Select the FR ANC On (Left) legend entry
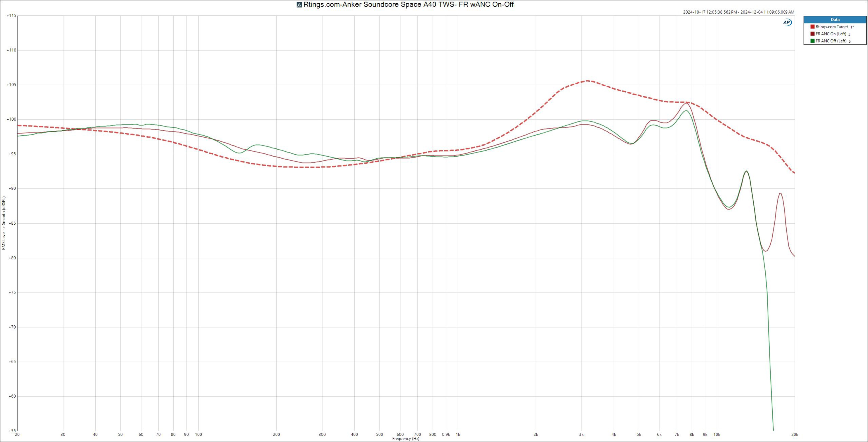This screenshot has height=442, width=868. (831, 34)
